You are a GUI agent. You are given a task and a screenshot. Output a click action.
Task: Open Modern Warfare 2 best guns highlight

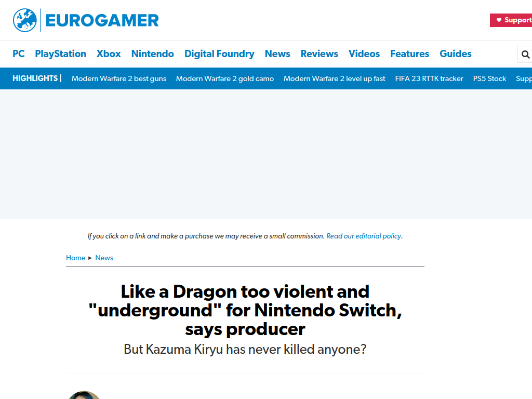click(x=119, y=79)
